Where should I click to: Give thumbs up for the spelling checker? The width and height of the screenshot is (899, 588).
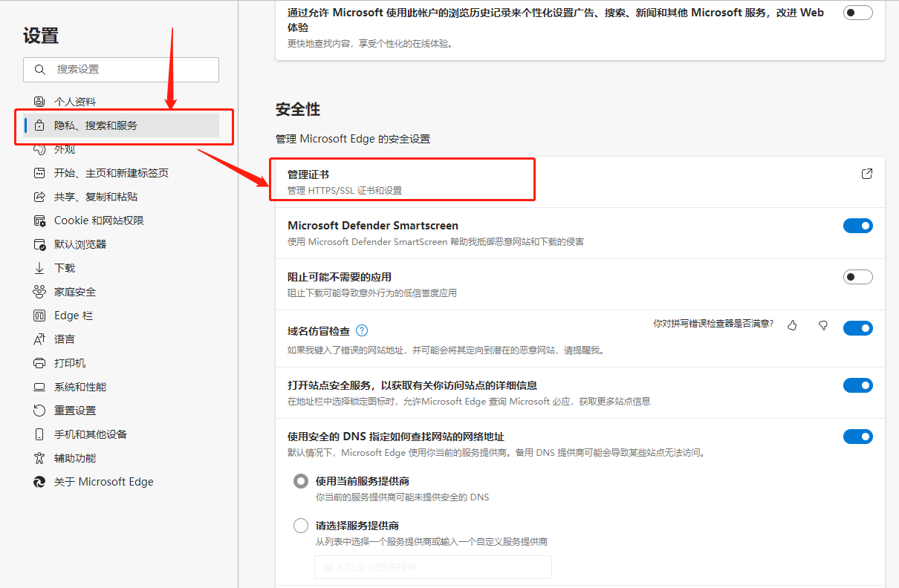(792, 325)
